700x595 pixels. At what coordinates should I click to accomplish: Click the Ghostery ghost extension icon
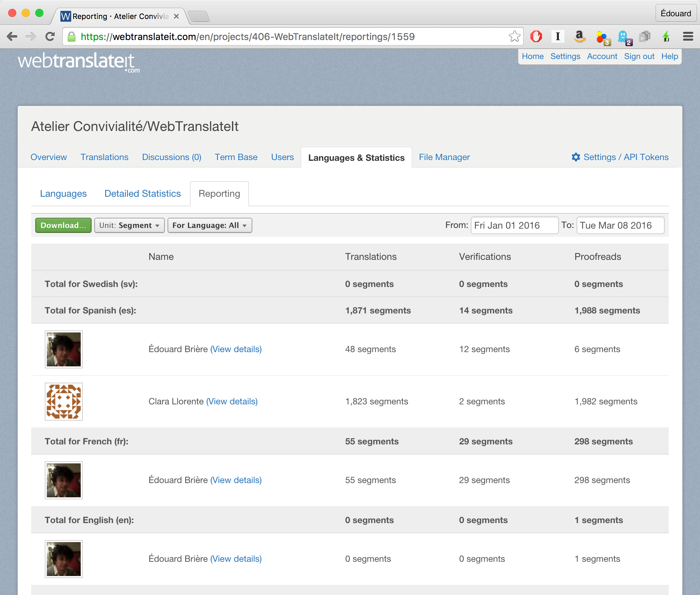tap(623, 36)
